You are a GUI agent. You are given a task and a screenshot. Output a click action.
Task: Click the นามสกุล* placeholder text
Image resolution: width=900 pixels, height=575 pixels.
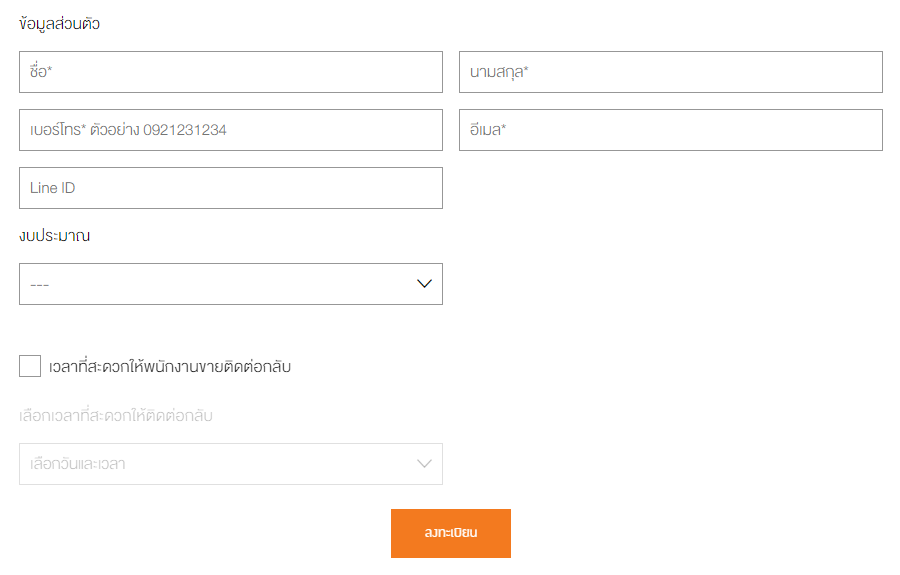pyautogui.click(x=499, y=72)
